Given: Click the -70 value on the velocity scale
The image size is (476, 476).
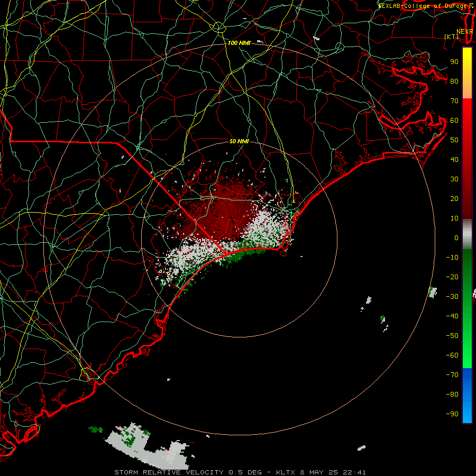Looking at the screenshot, I should (452, 374).
